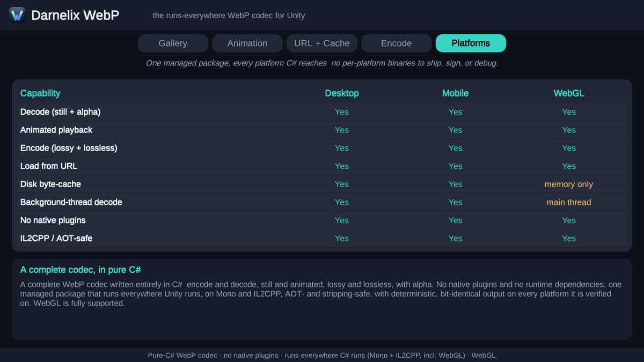Click WebGL 'Yes' for Encode (lossy + lossless)
The height and width of the screenshot is (362, 644).
pyautogui.click(x=569, y=148)
